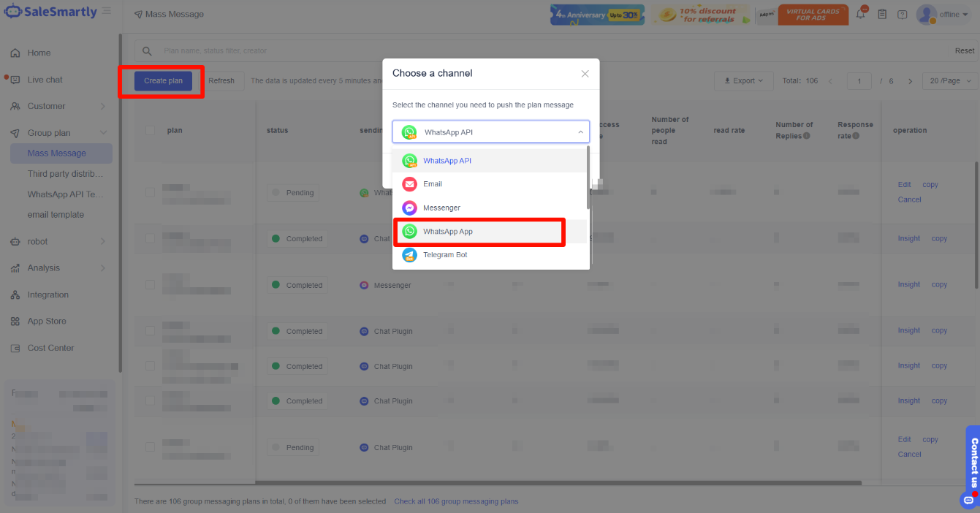Check the first Completed plan row checkbox

tap(150, 238)
